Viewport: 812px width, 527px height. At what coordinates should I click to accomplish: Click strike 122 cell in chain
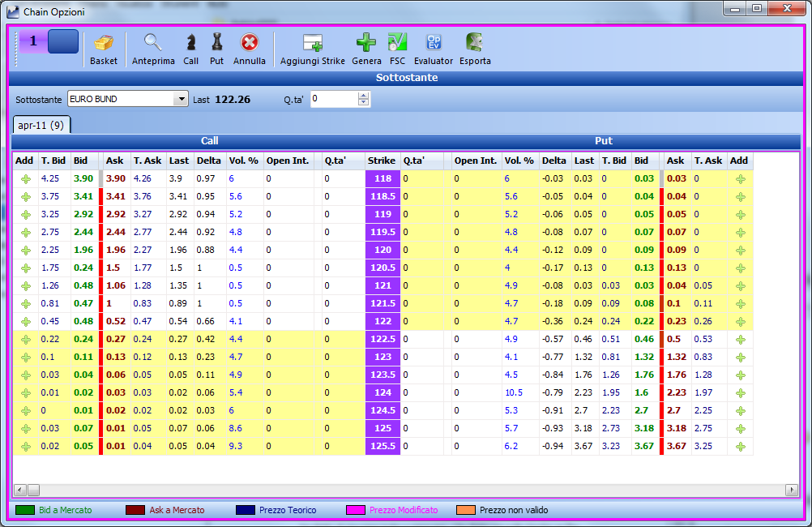pyautogui.click(x=382, y=321)
